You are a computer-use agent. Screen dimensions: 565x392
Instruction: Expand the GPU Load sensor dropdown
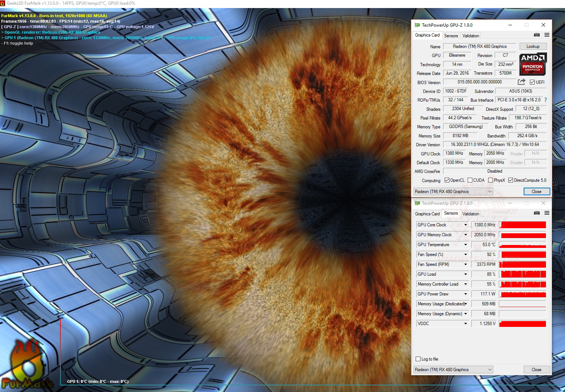pos(465,274)
